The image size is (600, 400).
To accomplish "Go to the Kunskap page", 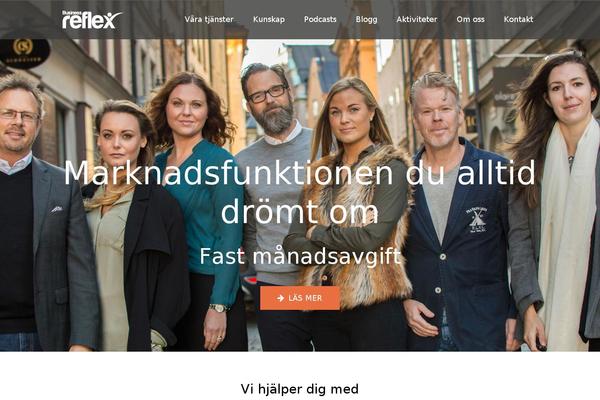I will [269, 19].
